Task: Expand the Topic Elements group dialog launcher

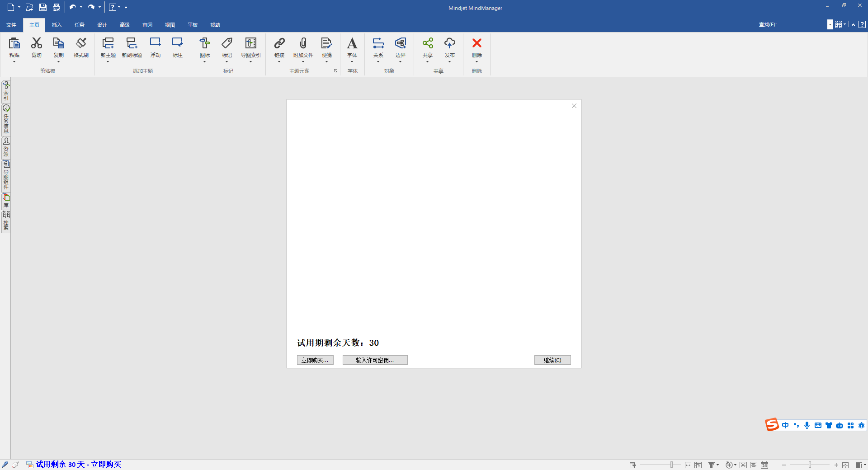Action: (x=335, y=71)
